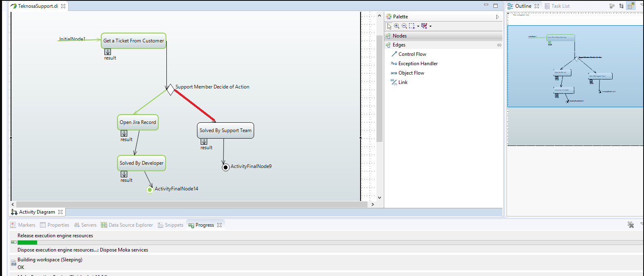Click the green execution progress bar
This screenshot has width=644, height=276.
click(27, 243)
